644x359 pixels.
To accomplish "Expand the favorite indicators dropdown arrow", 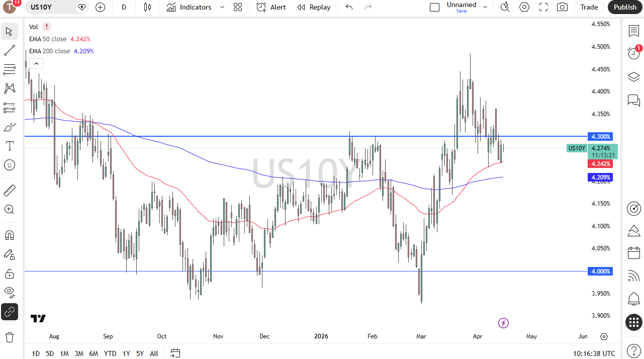I will [x=222, y=7].
